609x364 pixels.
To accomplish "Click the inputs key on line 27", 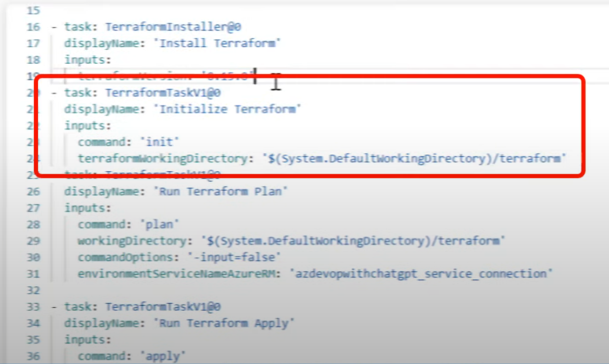I will [87, 208].
